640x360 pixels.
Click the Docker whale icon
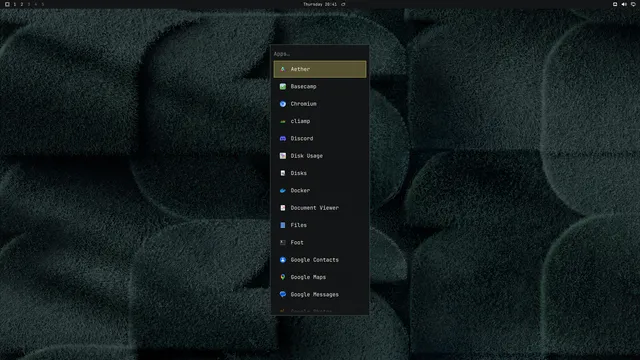tap(283, 191)
